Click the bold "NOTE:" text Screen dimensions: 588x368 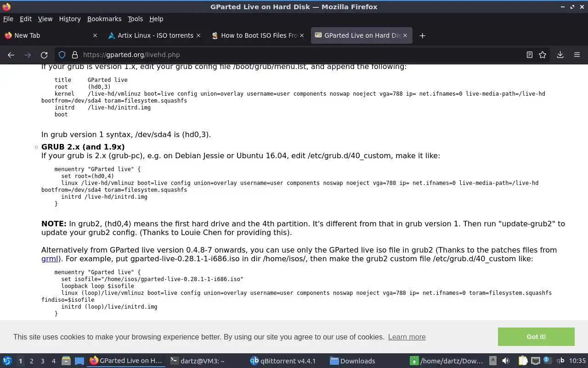54,224
